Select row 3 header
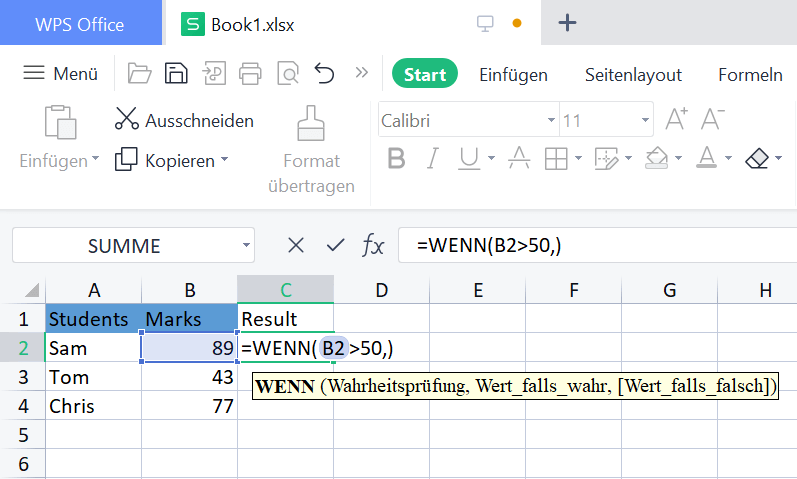 (x=23, y=377)
